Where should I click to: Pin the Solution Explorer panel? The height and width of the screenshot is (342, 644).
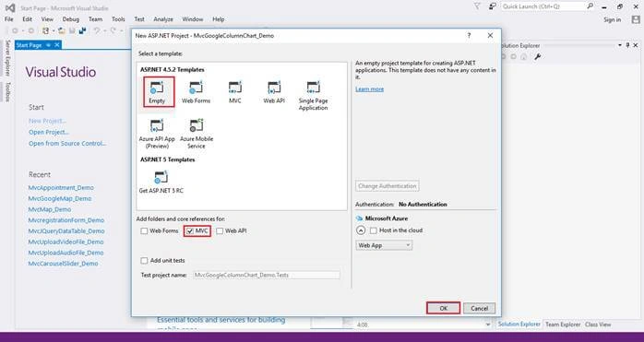click(627, 45)
